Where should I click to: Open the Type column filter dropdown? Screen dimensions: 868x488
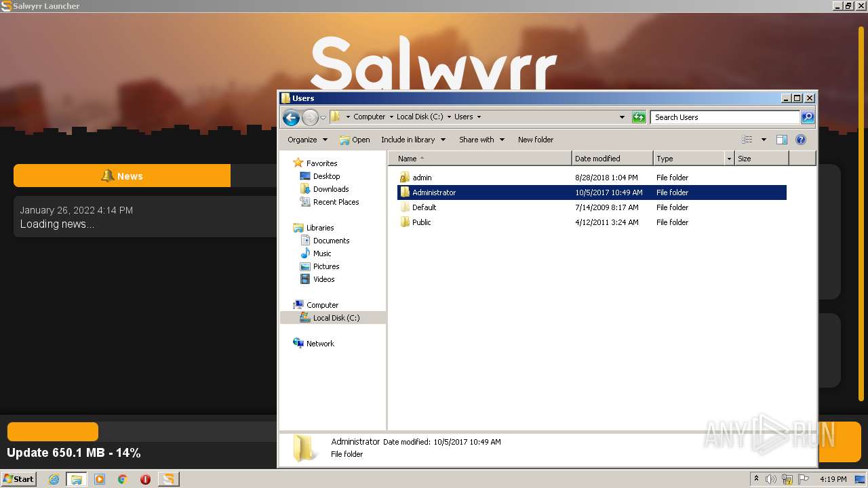(730, 159)
